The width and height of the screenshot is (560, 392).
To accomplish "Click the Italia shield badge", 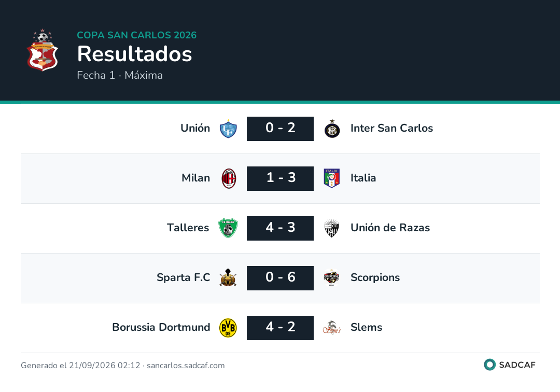I will click(x=332, y=178).
